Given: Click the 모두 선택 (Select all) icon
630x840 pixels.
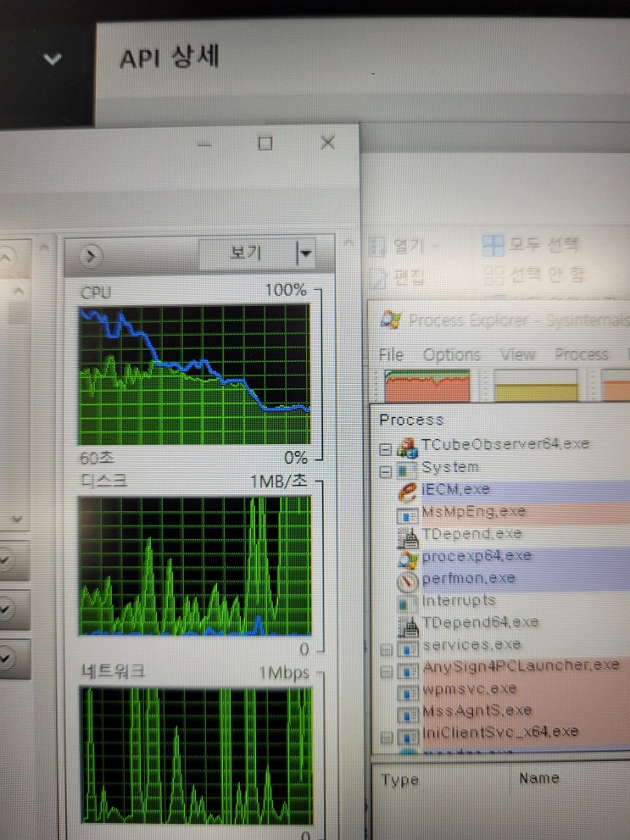Looking at the screenshot, I should (x=493, y=246).
